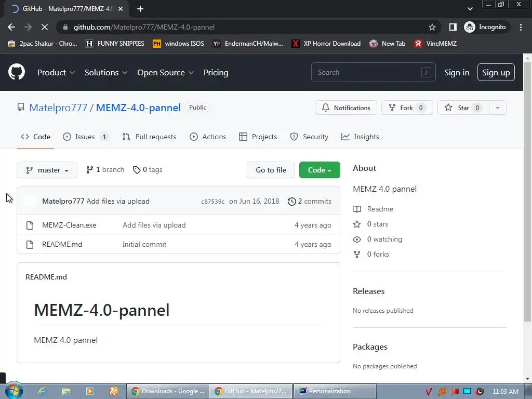Click the Sign in link
Screen dimensions: 532x399
click(x=457, y=72)
